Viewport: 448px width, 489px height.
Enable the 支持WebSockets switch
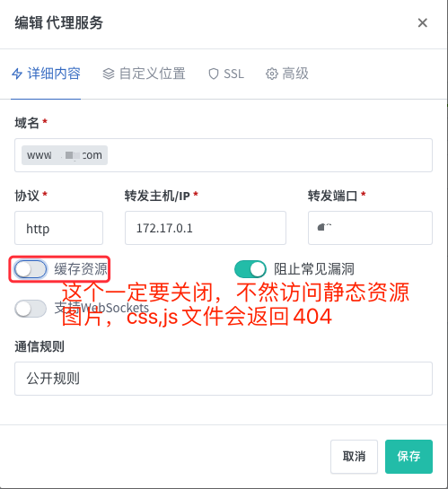pyautogui.click(x=31, y=309)
